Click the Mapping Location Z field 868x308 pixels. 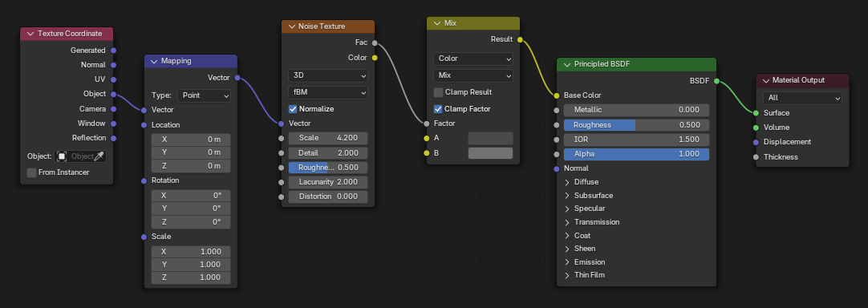tap(191, 166)
